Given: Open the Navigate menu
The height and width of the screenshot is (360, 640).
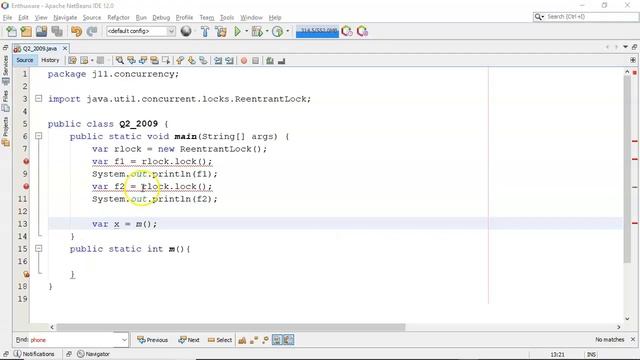Looking at the screenshot, I should coord(65,18).
